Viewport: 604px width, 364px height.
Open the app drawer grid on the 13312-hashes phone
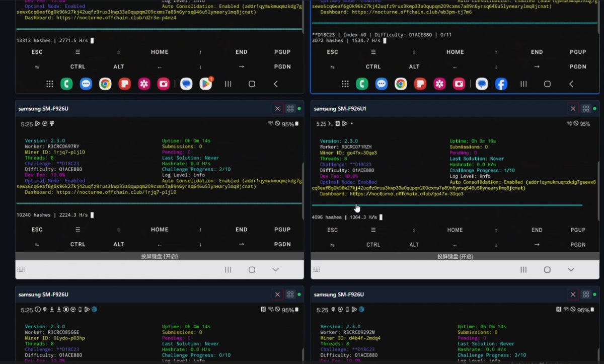pyautogui.click(x=50, y=84)
